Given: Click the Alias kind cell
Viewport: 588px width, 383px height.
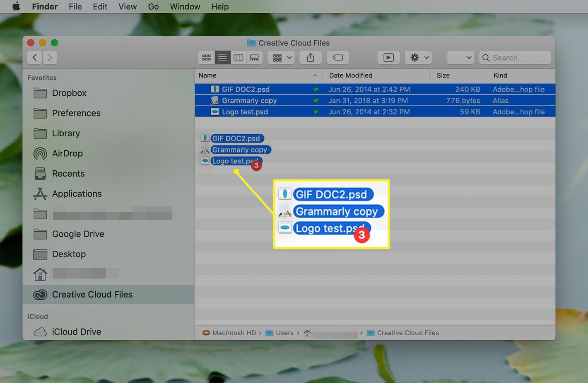Looking at the screenshot, I should [x=501, y=100].
